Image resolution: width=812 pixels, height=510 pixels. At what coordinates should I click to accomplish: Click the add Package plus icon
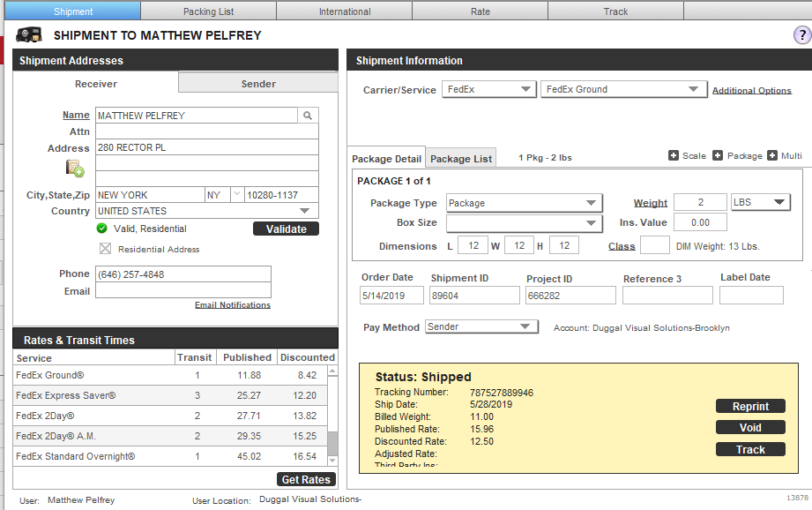click(x=718, y=155)
